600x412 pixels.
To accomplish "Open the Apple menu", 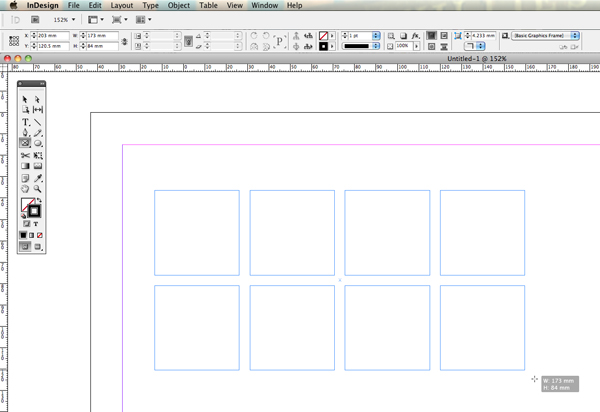I will (13, 5).
